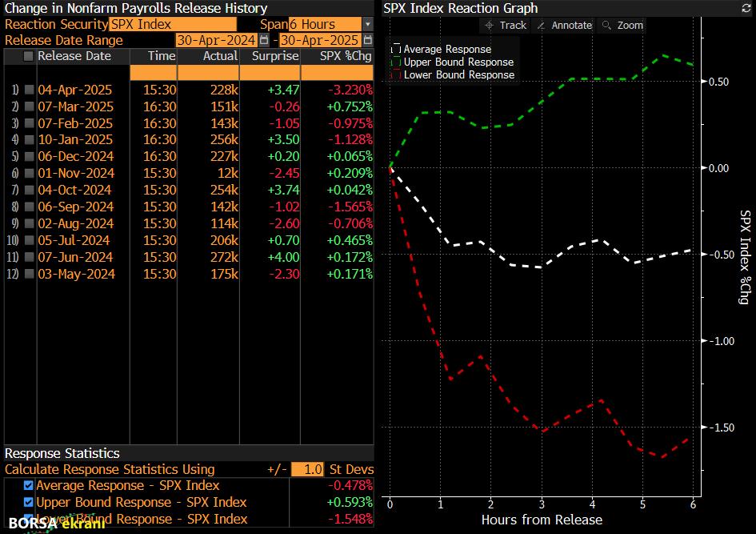Sort by Release Date column header
The image size is (756, 534).
tap(74, 56)
